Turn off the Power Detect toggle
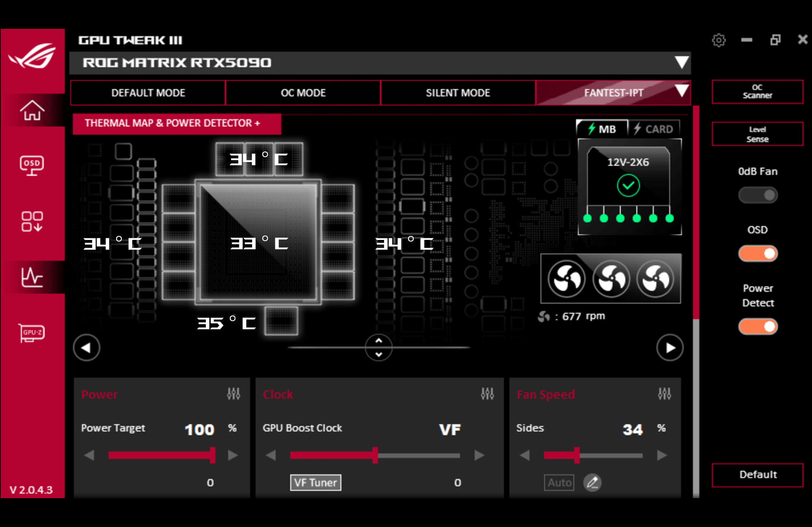812x527 pixels. pos(758,326)
